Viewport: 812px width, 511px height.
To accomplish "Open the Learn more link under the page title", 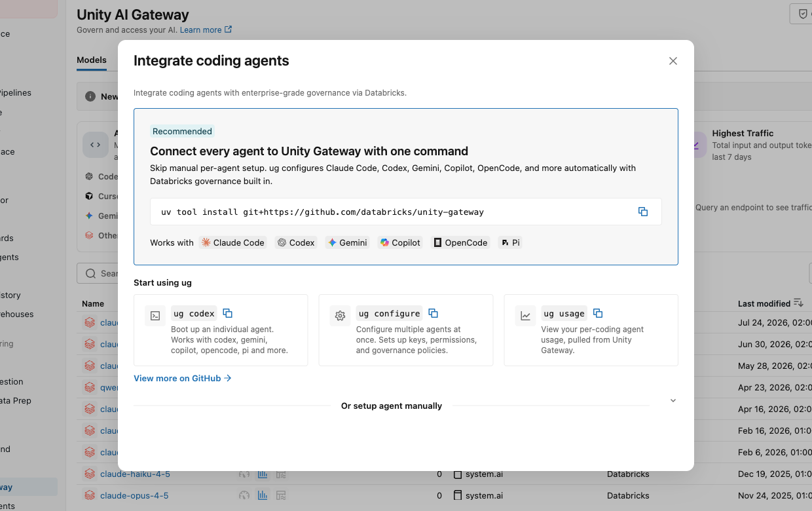I will 200,29.
